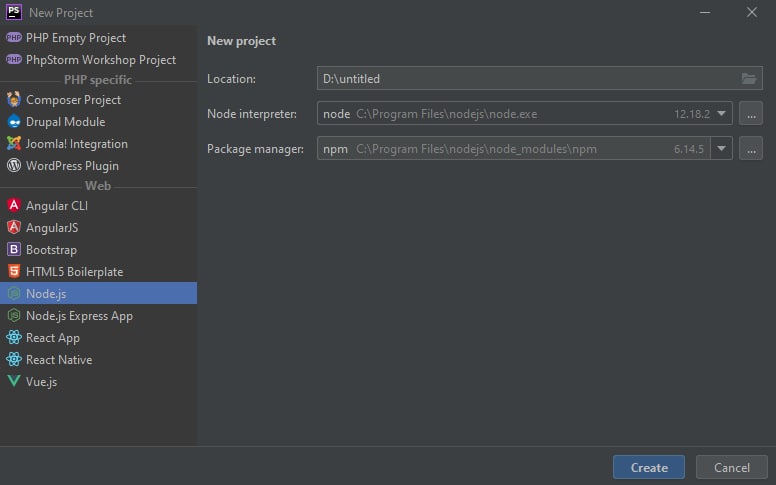Select the highlighted Node.js entry
Viewport: 776px width, 485px height.
[x=98, y=293]
